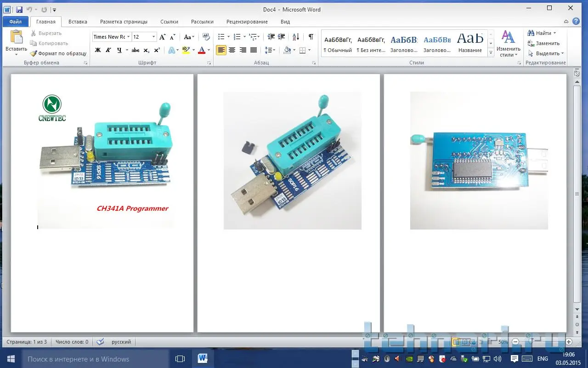Viewport: 588px width, 368px height.
Task: Sort the selected text alphabetically
Action: click(296, 37)
